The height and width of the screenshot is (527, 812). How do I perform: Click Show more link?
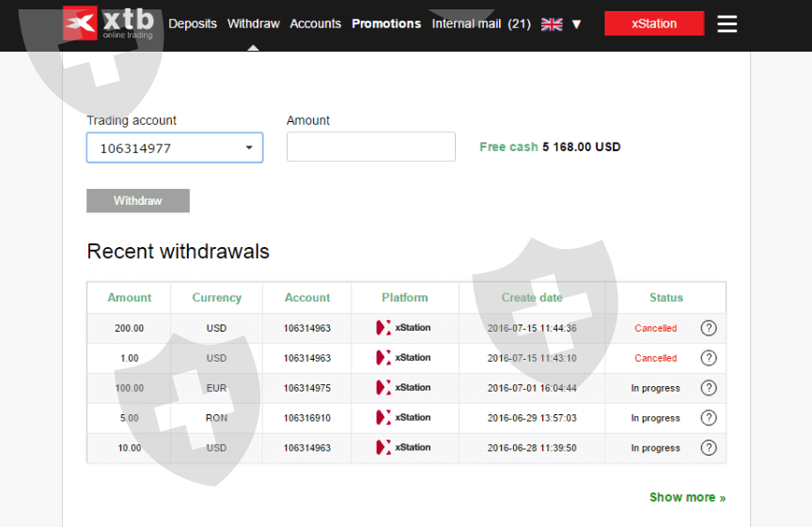(x=688, y=497)
